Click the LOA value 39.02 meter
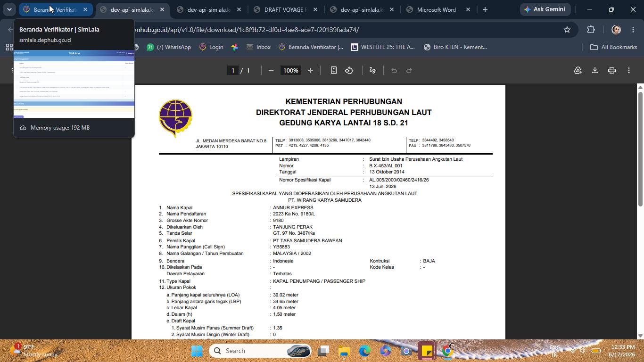The width and height of the screenshot is (644, 362). pyautogui.click(x=286, y=295)
